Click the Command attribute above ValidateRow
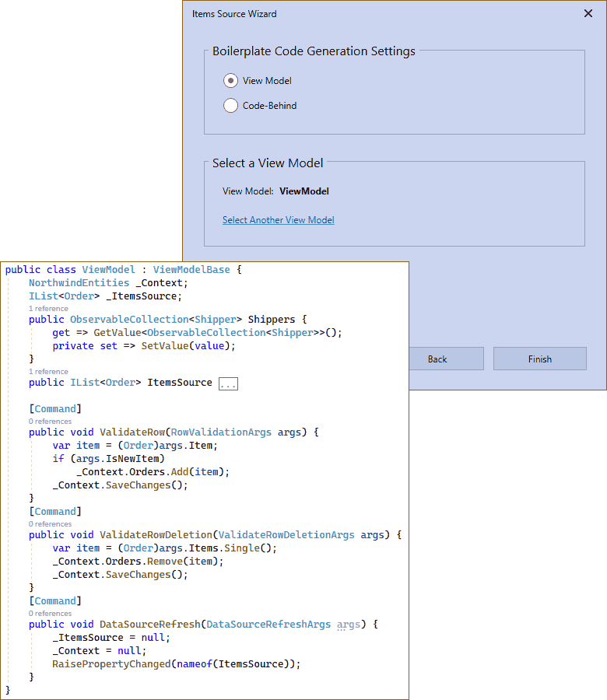This screenshot has height=700, width=607. tap(55, 409)
